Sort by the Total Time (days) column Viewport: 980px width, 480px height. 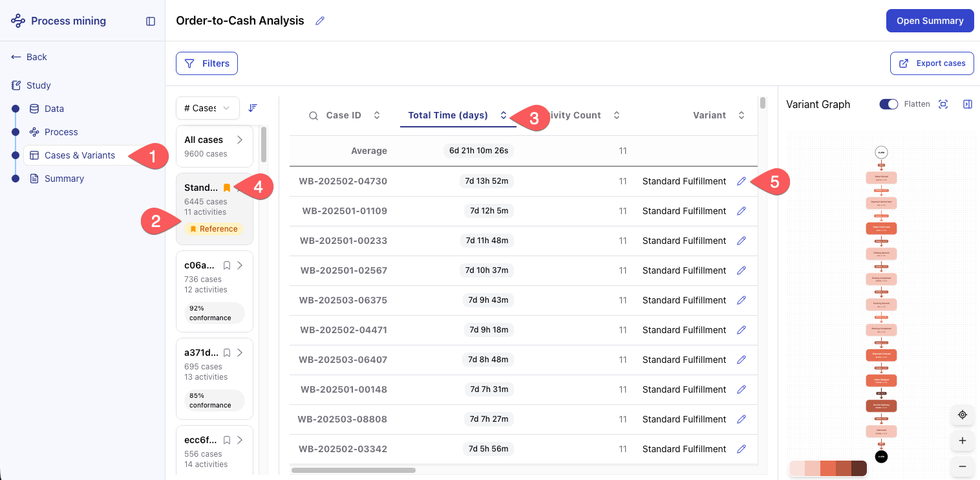click(x=504, y=115)
